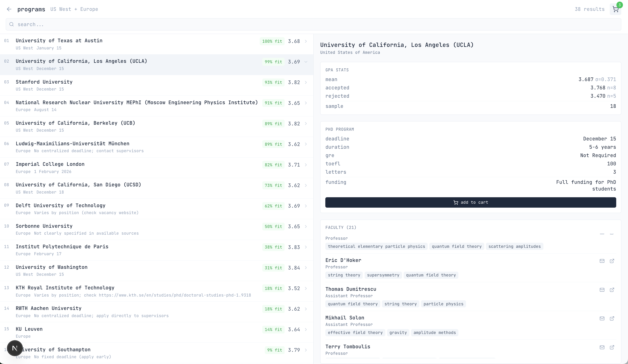The width and height of the screenshot is (628, 364).
Task: Click the back arrow icon
Action: 9,9
